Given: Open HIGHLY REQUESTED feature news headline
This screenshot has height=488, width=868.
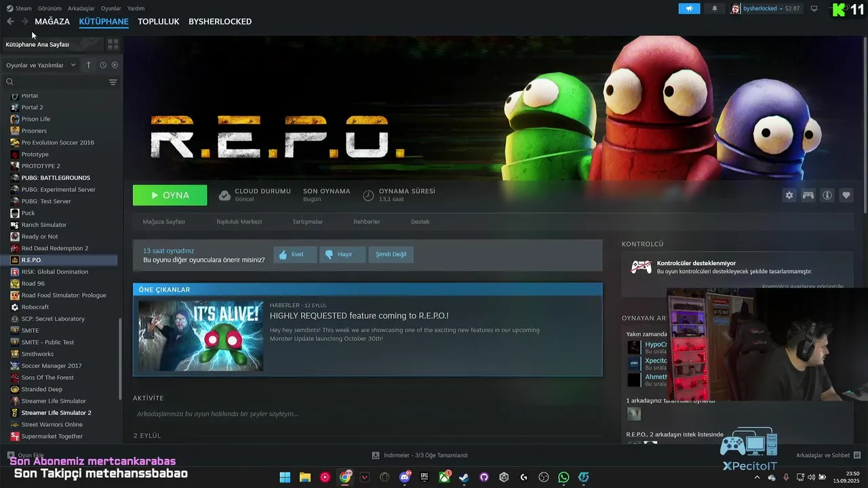Looking at the screenshot, I should [359, 316].
